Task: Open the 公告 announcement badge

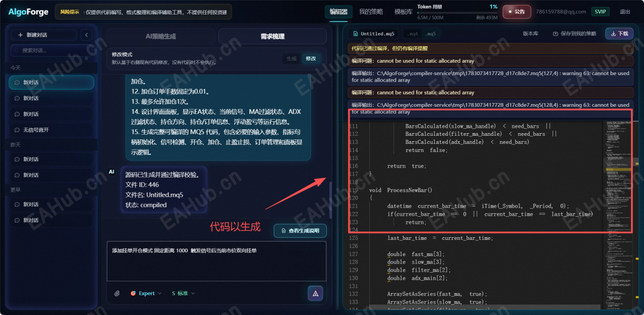Action: (x=516, y=12)
